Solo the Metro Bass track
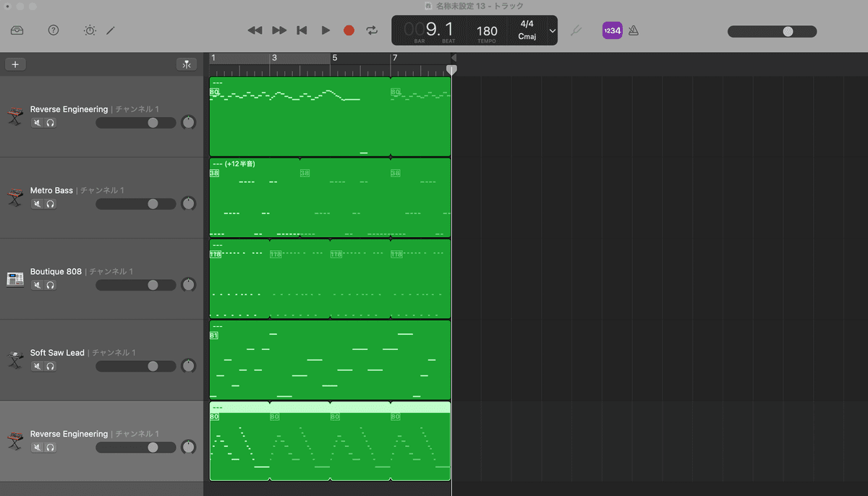Screen dimensions: 868x496 pyautogui.click(x=51, y=204)
